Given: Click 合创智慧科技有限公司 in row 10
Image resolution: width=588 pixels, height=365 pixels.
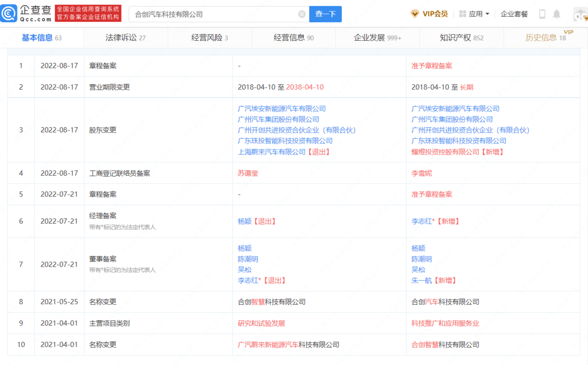Looking at the screenshot, I should tap(445, 345).
